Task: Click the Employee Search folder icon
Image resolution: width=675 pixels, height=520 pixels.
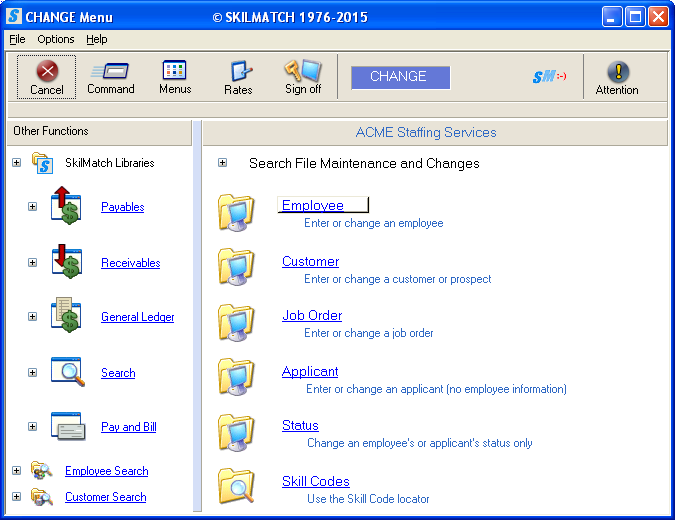Action: click(x=41, y=470)
